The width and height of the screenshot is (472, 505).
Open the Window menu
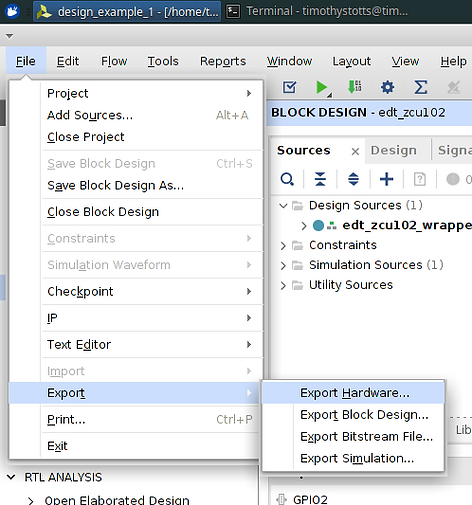coord(289,61)
